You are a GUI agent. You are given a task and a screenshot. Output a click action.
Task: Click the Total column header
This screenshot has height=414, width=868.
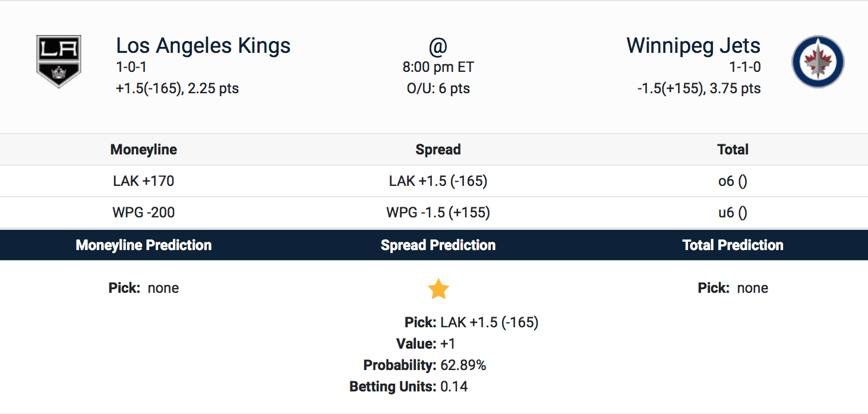[x=733, y=150]
